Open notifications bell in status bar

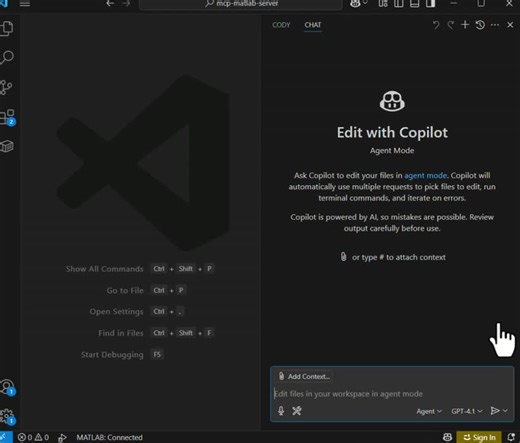pyautogui.click(x=511, y=437)
